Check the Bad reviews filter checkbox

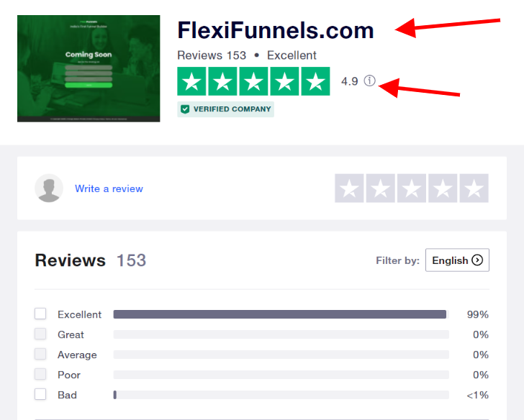(x=40, y=394)
